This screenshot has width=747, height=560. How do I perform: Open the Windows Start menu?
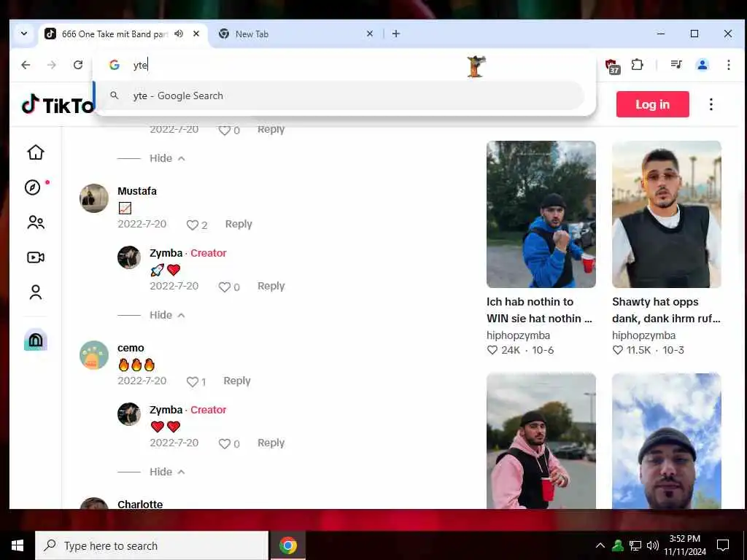[x=18, y=545]
